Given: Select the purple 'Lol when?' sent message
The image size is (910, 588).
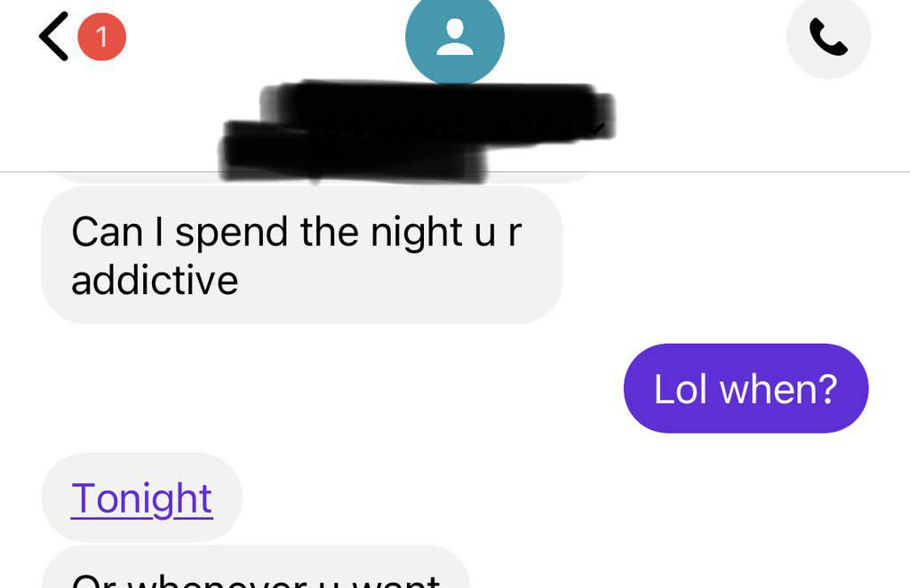Looking at the screenshot, I should [746, 388].
